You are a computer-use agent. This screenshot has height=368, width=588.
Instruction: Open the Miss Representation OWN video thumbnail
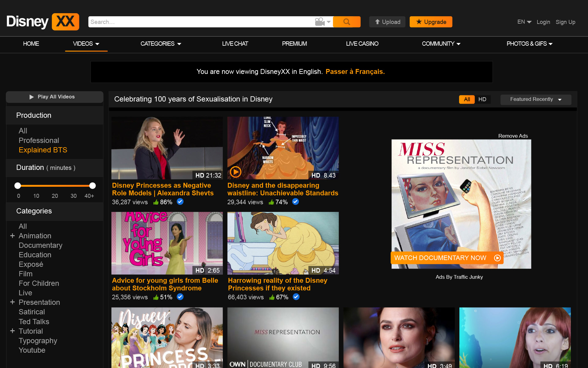(x=283, y=338)
